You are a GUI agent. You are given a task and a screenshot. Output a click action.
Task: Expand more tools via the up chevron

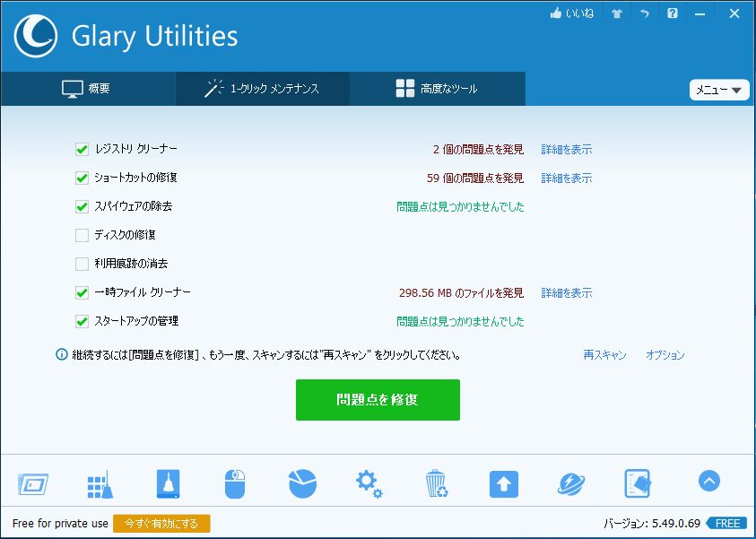[708, 482]
